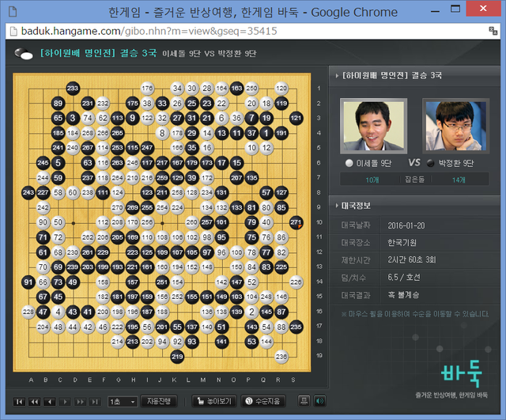Click white stone 228 at the left edge

[x=28, y=312]
